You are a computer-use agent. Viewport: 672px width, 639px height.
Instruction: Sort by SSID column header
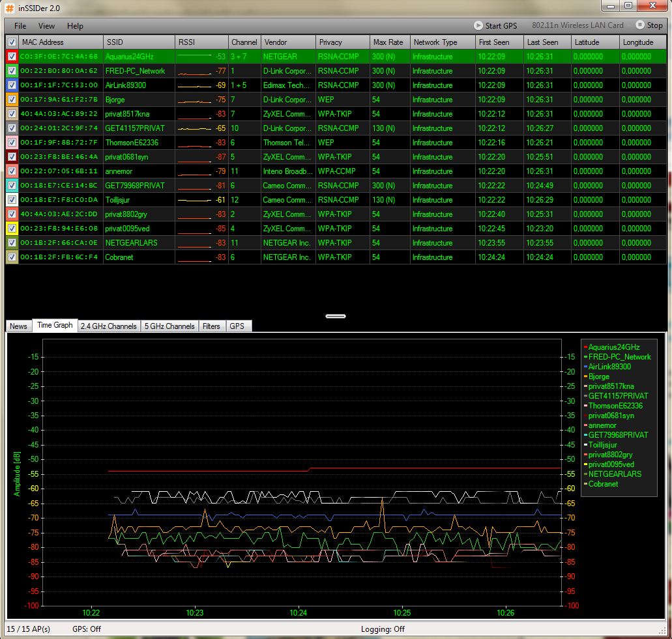(x=139, y=42)
